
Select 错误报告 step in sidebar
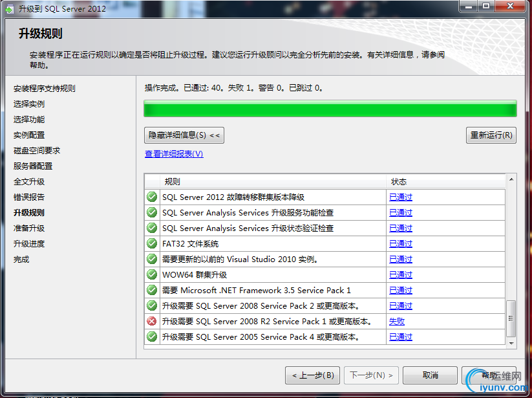tap(29, 197)
